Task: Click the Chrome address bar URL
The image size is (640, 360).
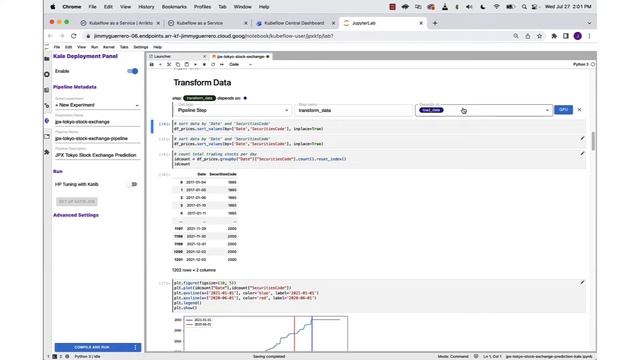Action: tap(213, 36)
